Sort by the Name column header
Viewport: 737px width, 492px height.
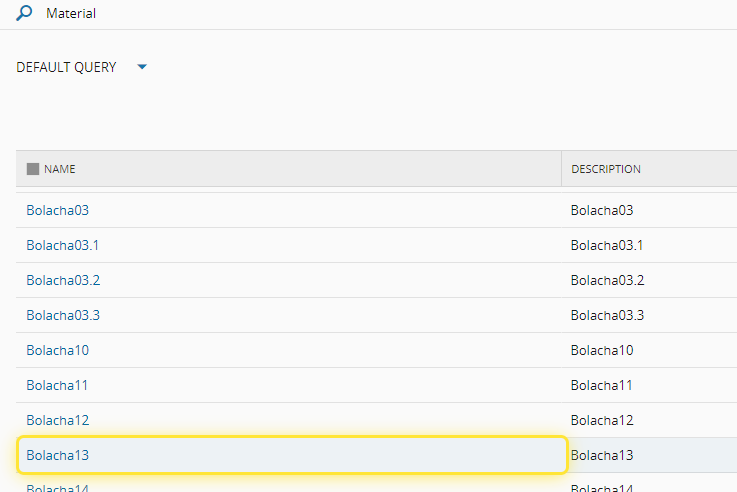(60, 169)
